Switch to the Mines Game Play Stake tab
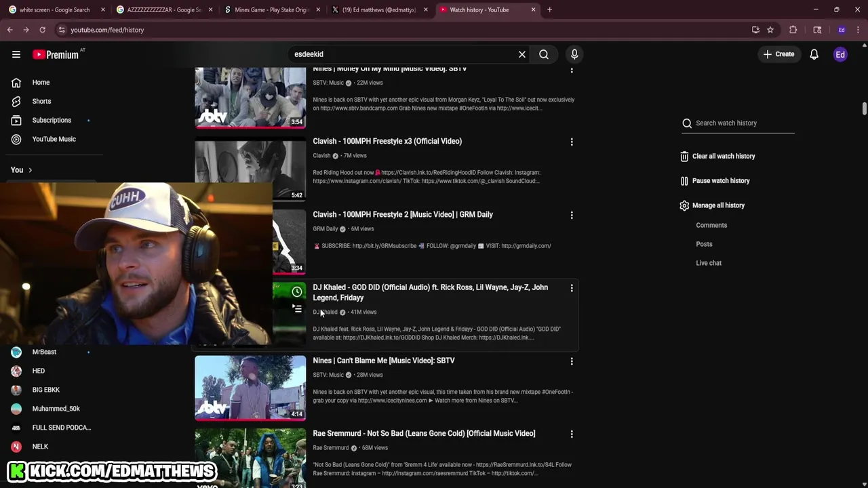This screenshot has height=488, width=868. [271, 9]
